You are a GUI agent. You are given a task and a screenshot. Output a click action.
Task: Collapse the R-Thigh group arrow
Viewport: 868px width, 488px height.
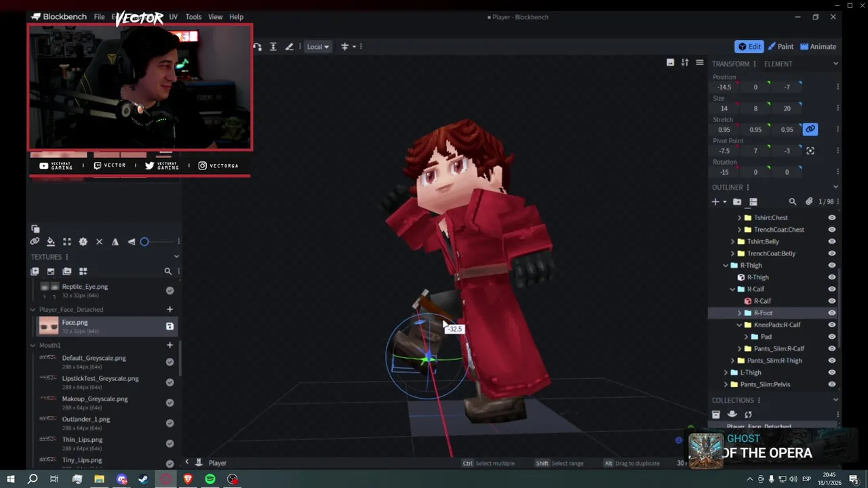pyautogui.click(x=726, y=266)
